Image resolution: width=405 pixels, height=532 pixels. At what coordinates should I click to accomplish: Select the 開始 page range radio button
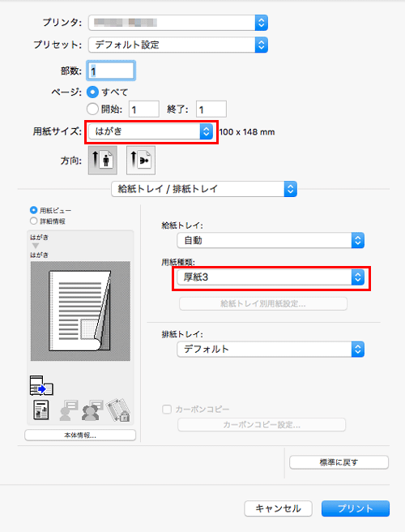92,109
